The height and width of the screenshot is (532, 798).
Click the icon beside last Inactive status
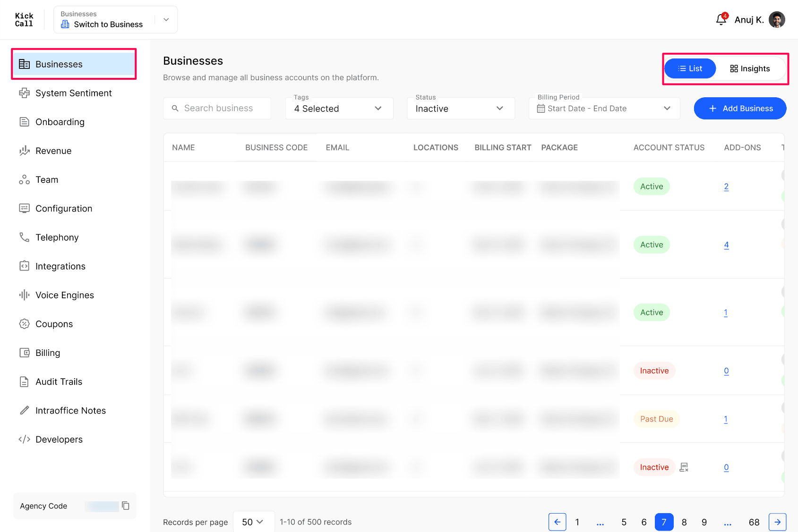coord(684,467)
